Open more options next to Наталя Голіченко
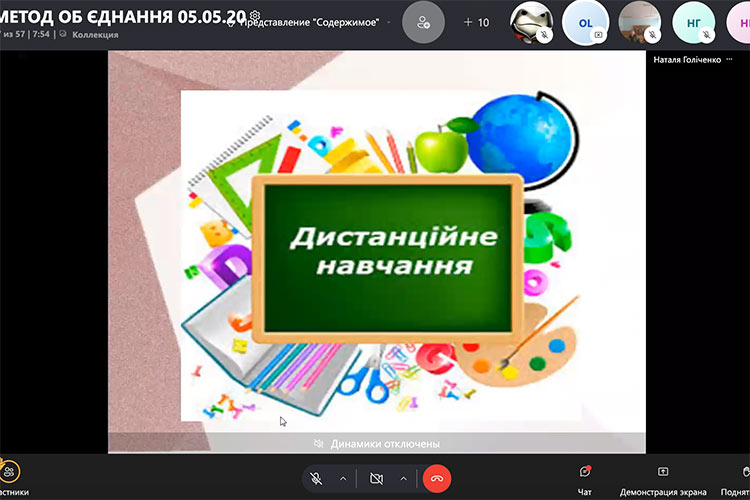This screenshot has height=500, width=750. tap(729, 59)
